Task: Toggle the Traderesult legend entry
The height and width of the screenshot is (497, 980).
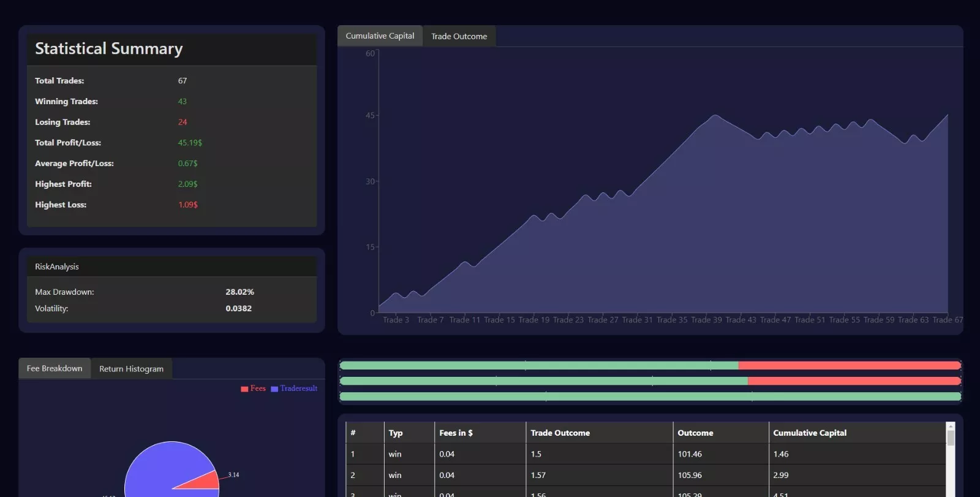Action: [294, 389]
